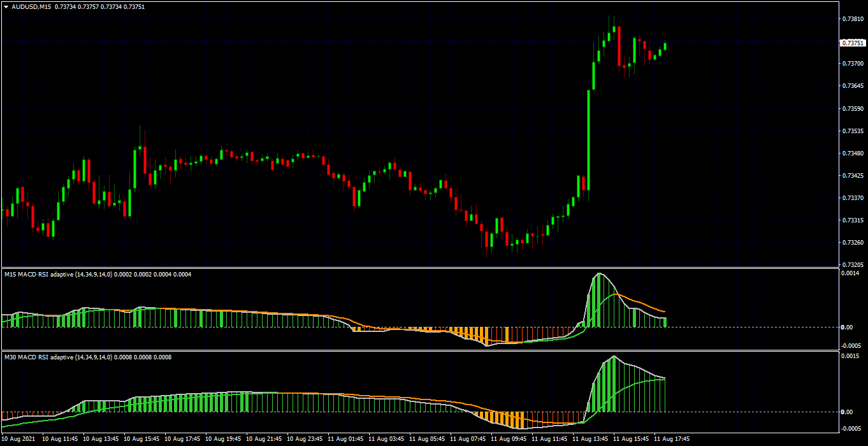Click the 0.73590 price scale value

(853, 109)
